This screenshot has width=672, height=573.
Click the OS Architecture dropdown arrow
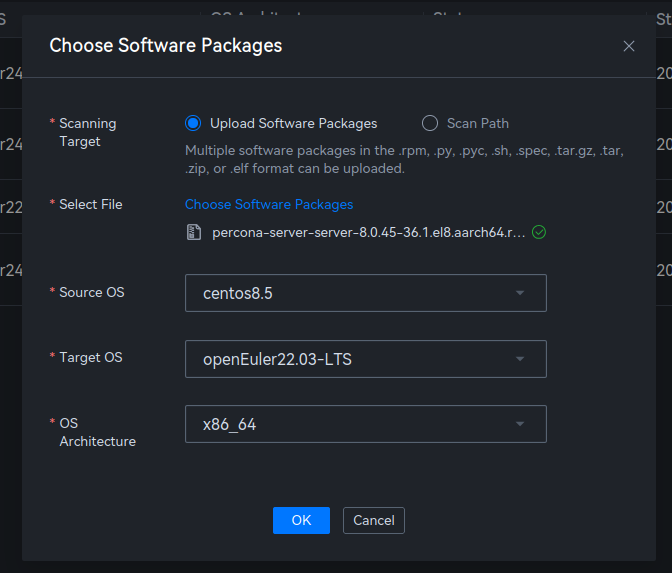[520, 424]
